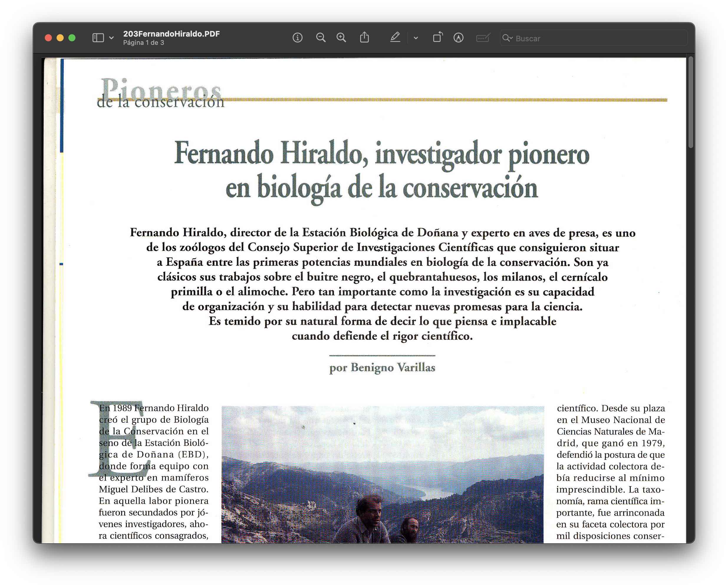Show the document info inspector
Image resolution: width=728 pixels, height=587 pixels.
(297, 37)
